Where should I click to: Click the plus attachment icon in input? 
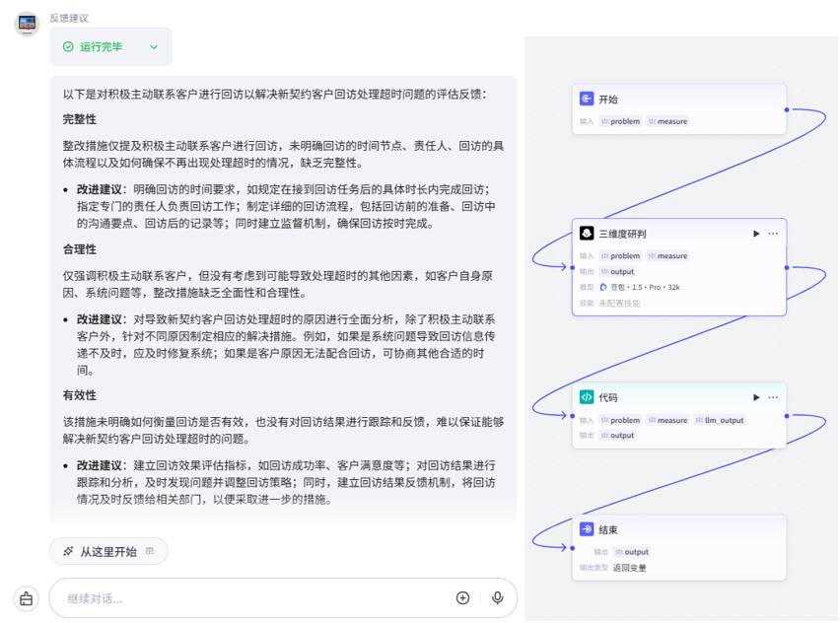tap(462, 597)
